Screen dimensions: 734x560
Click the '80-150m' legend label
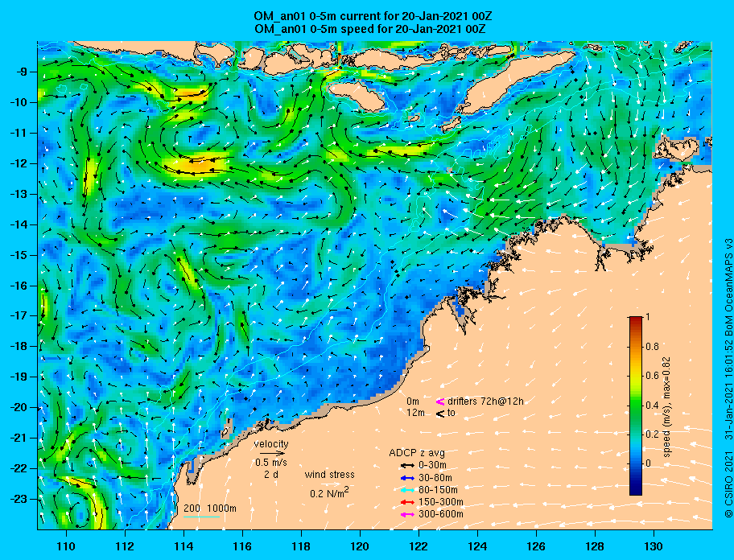point(438,490)
